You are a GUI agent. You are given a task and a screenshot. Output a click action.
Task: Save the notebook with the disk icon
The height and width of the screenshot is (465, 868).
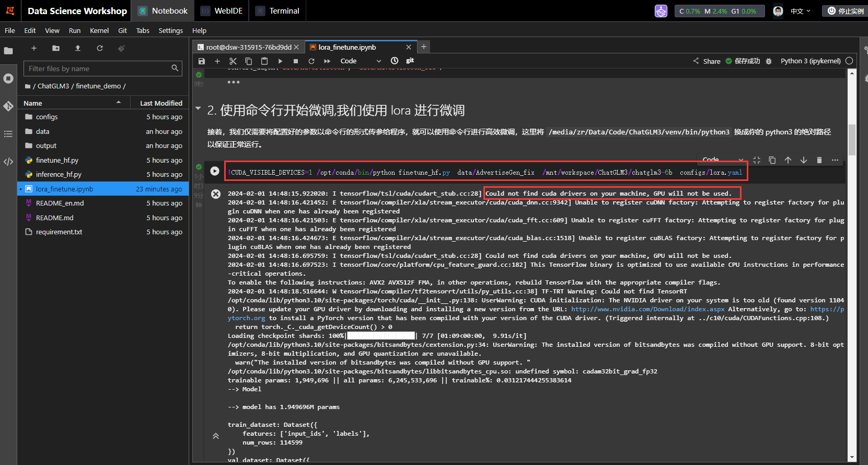pyautogui.click(x=202, y=61)
